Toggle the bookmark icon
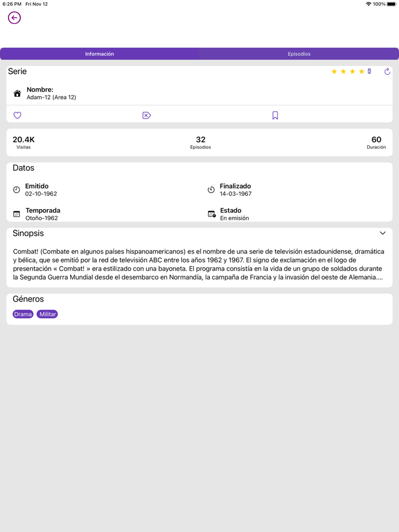399x532 pixels. pos(275,116)
